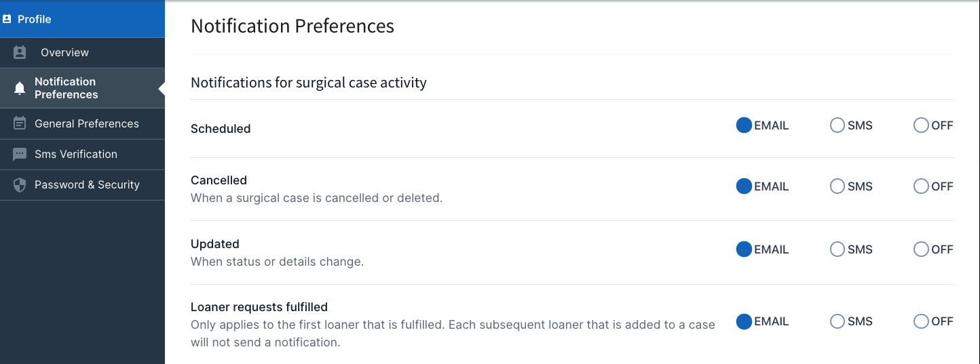The width and height of the screenshot is (980, 364).
Task: Click the Overview badge icon in sidebar
Action: click(20, 52)
